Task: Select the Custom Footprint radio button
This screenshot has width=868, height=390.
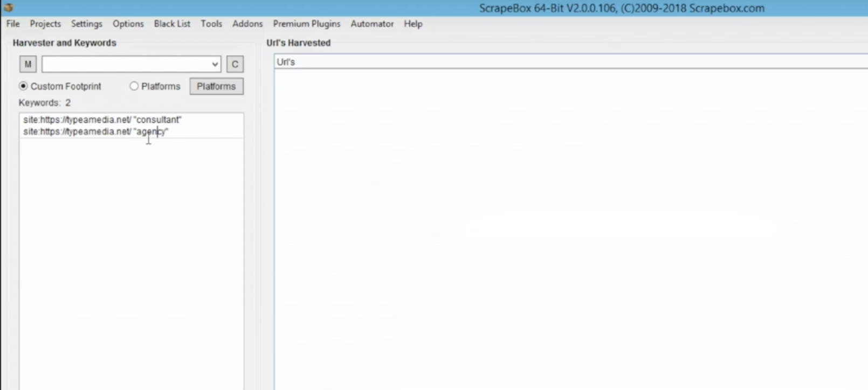Action: 23,86
